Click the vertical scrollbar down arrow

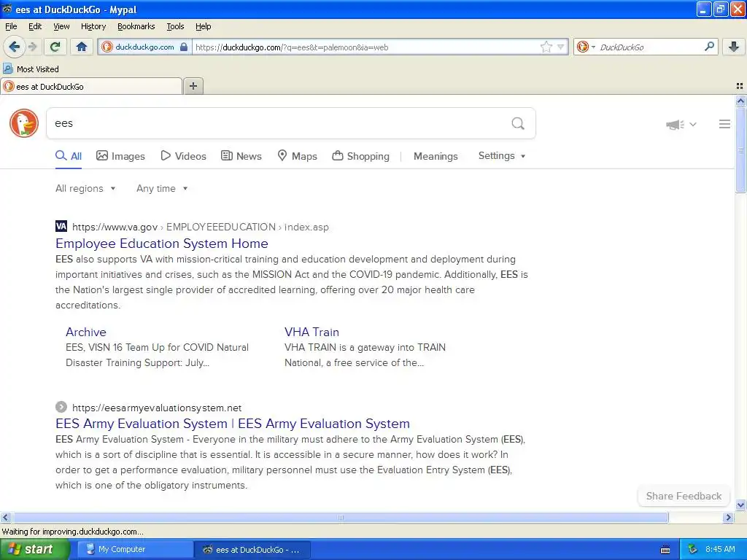click(740, 505)
